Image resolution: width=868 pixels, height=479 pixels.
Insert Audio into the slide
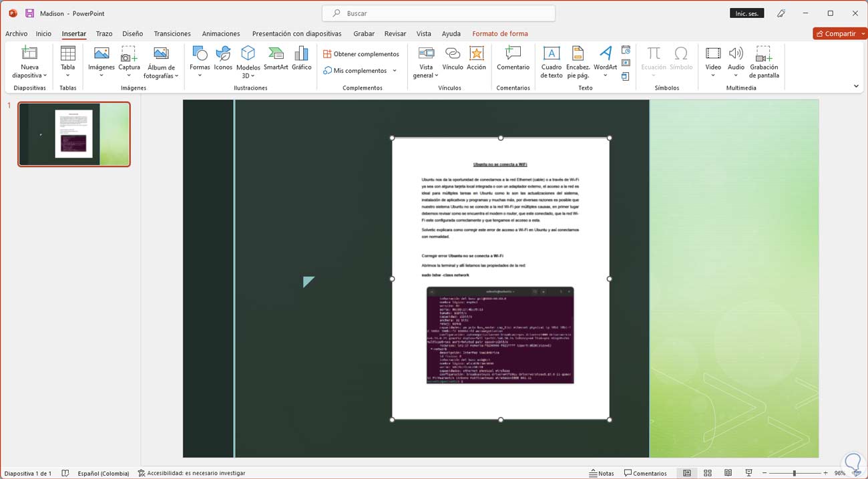point(736,62)
